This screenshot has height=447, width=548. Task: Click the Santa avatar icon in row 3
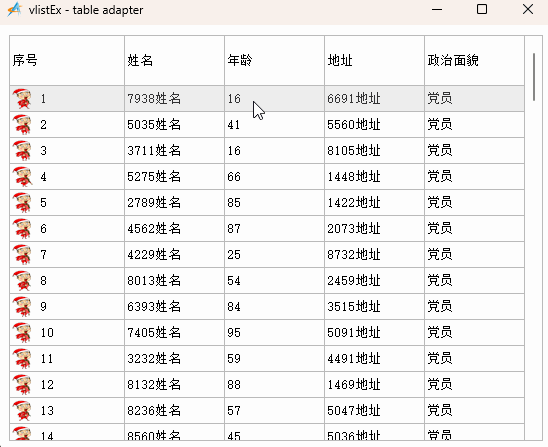22,151
